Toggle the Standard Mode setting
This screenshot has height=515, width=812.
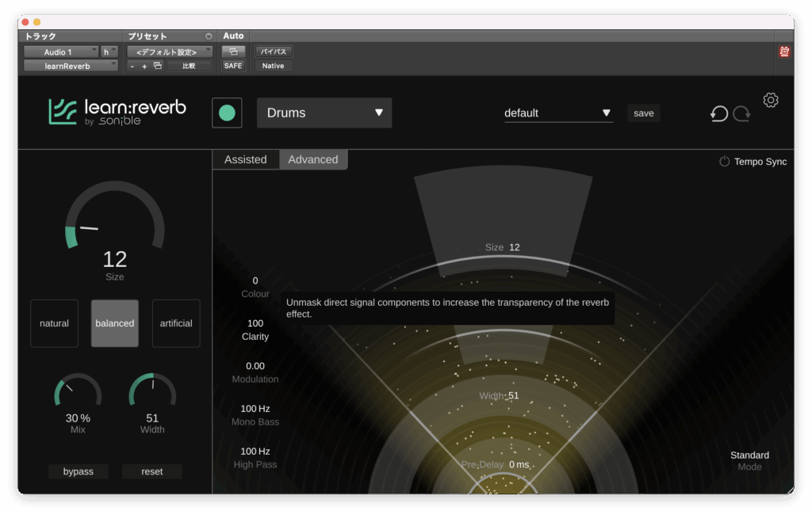coord(749,460)
